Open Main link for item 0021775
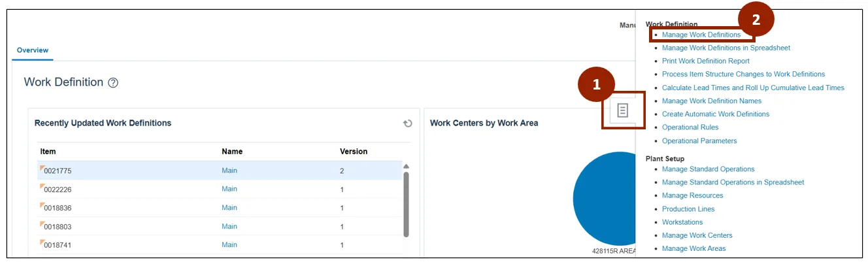This screenshot has height=264, width=868. [229, 171]
